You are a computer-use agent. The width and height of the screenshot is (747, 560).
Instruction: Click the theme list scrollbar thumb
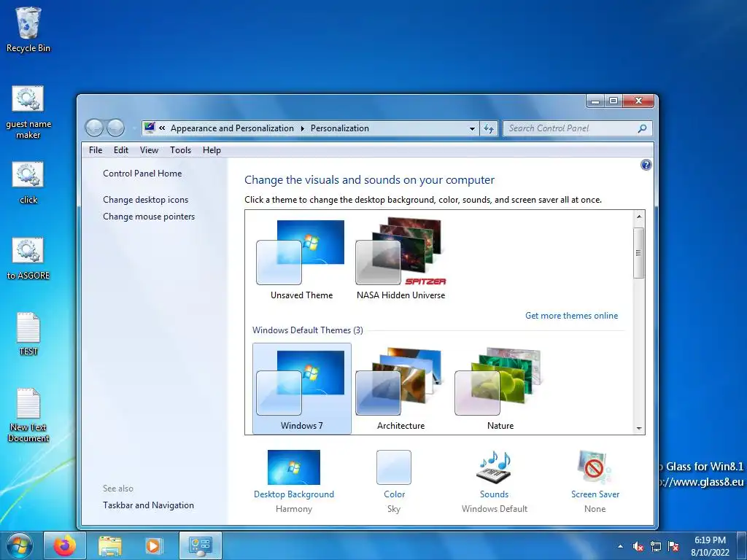click(x=639, y=252)
